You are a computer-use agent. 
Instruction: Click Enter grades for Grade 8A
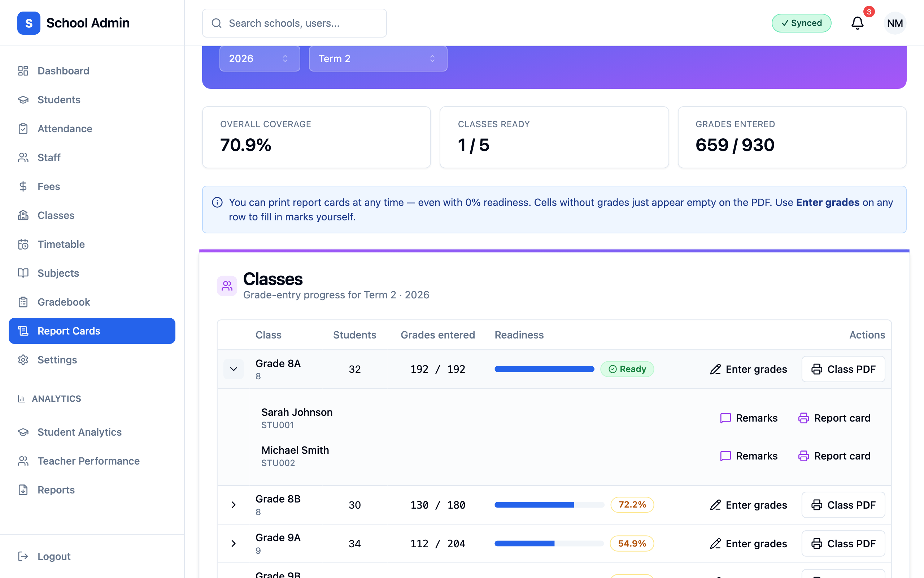[x=748, y=369]
